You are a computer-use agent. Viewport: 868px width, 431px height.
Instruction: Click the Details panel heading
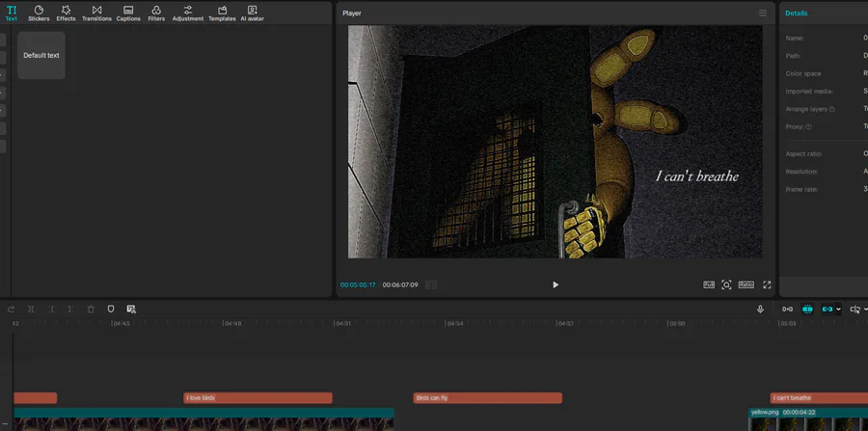(x=796, y=13)
